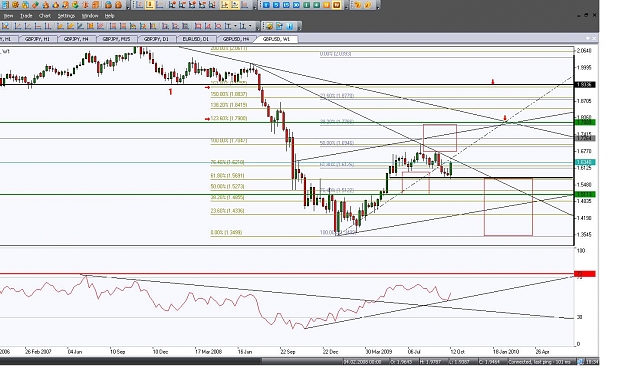
Task: Select the vertical line drawing tool
Action: tap(48, 26)
